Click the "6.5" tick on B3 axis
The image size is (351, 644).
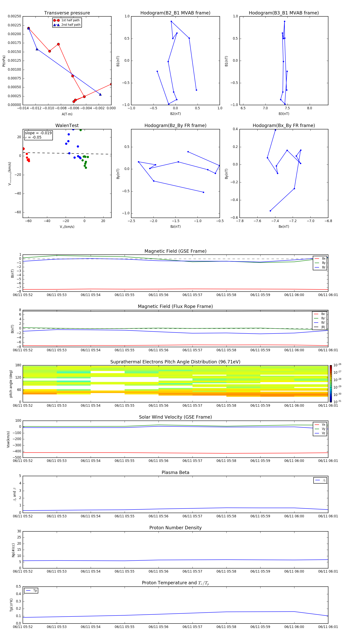pyautogui.click(x=243, y=108)
